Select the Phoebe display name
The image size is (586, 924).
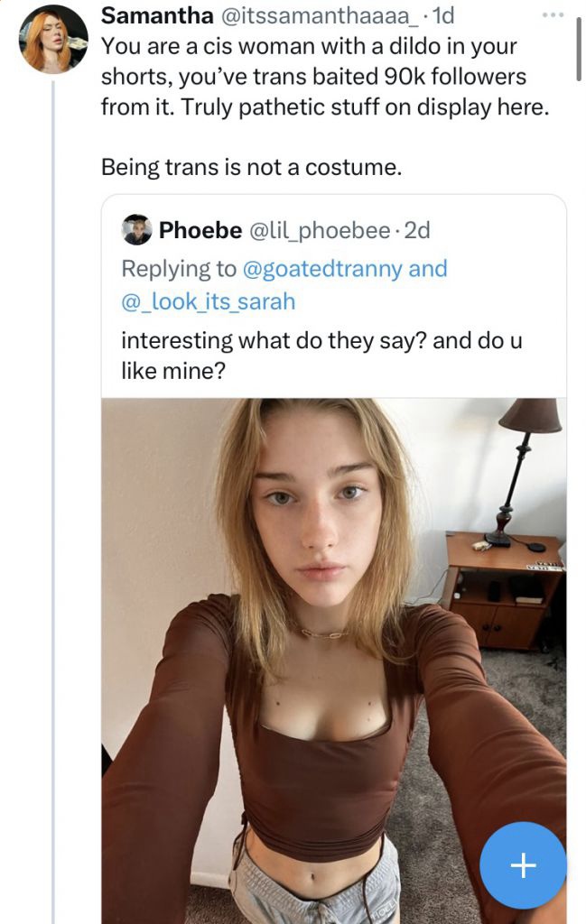[x=200, y=230]
